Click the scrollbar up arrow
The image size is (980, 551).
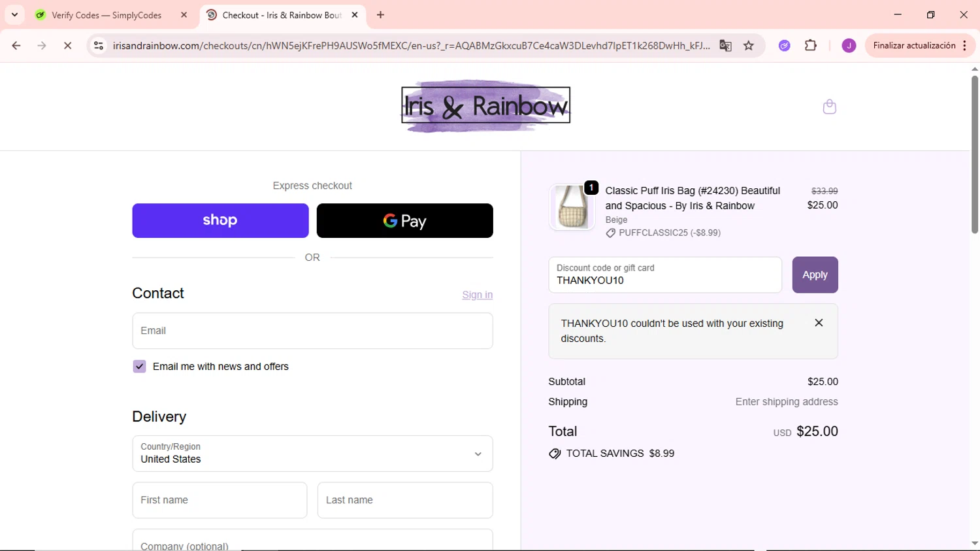point(974,69)
